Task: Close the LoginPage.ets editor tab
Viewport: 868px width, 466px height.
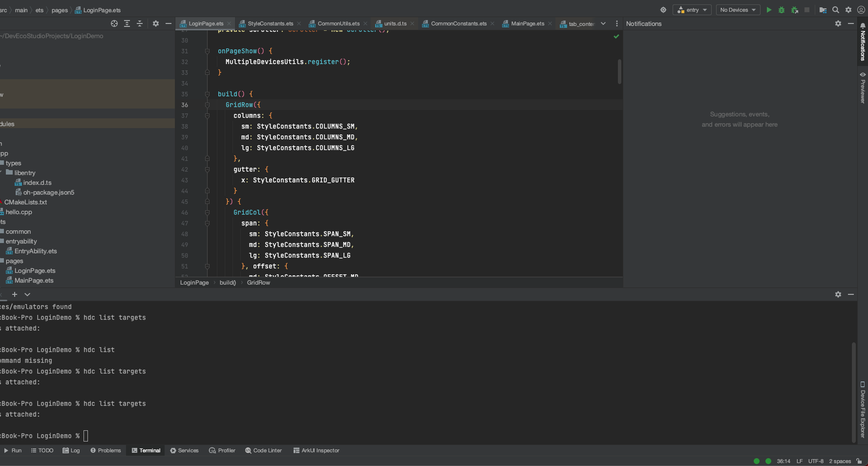Action: point(229,23)
